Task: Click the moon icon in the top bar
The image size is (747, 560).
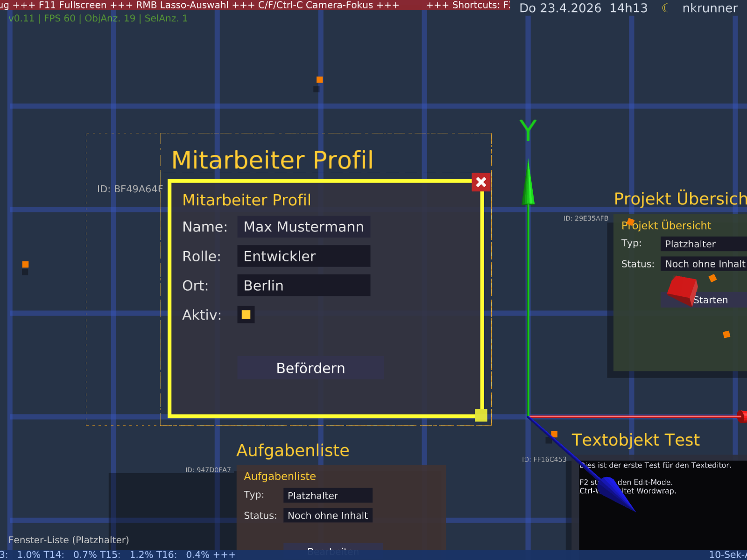Action: 665,8
